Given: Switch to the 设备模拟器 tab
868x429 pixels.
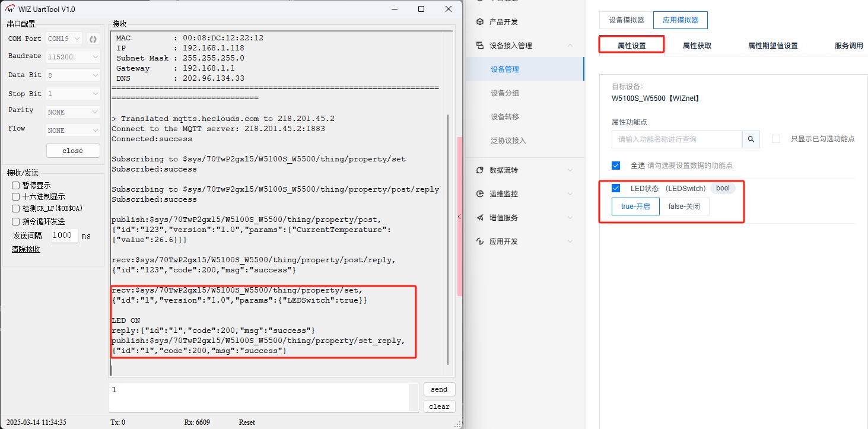Looking at the screenshot, I should click(626, 20).
